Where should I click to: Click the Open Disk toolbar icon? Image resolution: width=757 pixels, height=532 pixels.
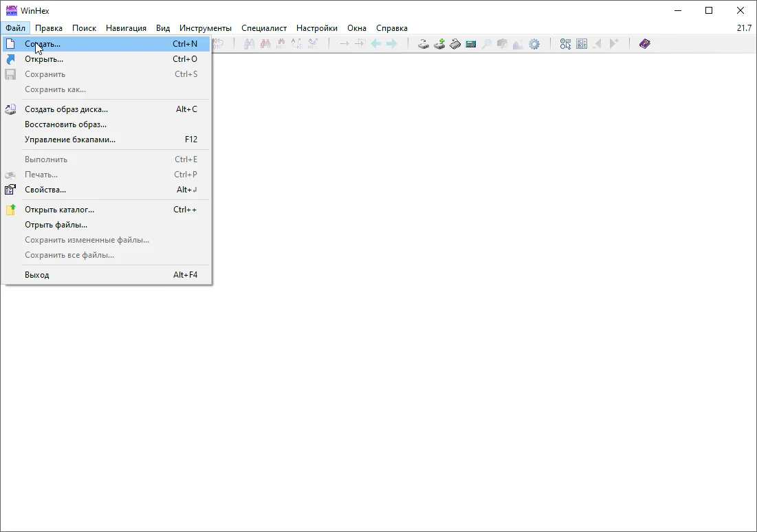pos(424,44)
